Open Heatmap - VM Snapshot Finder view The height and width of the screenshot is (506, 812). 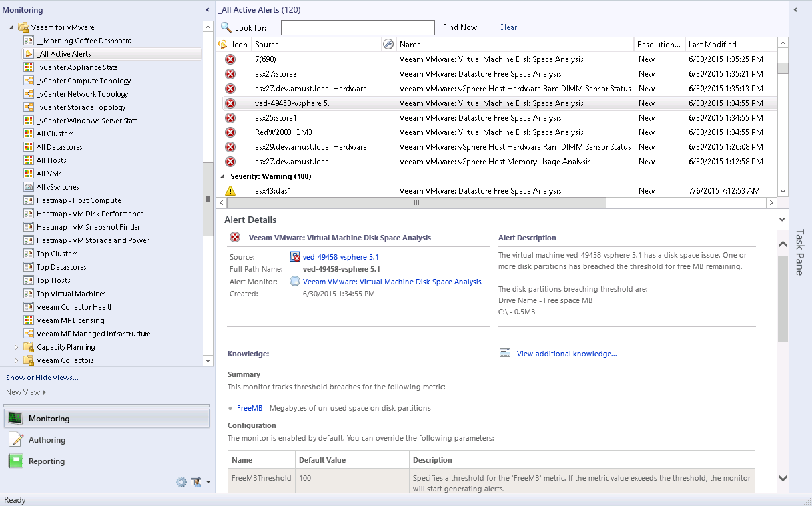(88, 227)
